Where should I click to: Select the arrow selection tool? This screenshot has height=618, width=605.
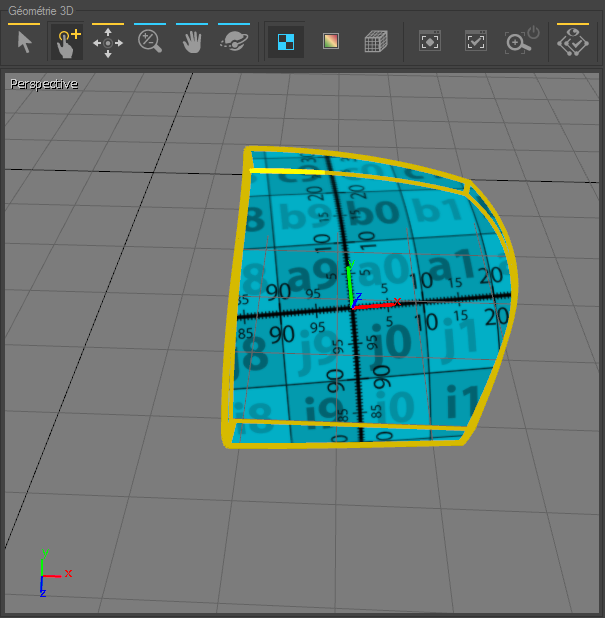pos(25,42)
